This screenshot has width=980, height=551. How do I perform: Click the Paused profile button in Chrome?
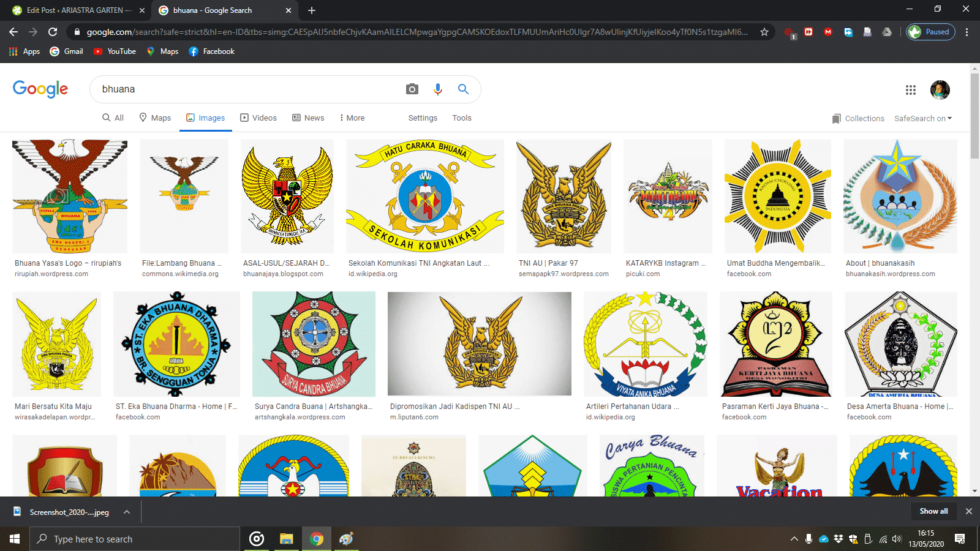(x=930, y=32)
